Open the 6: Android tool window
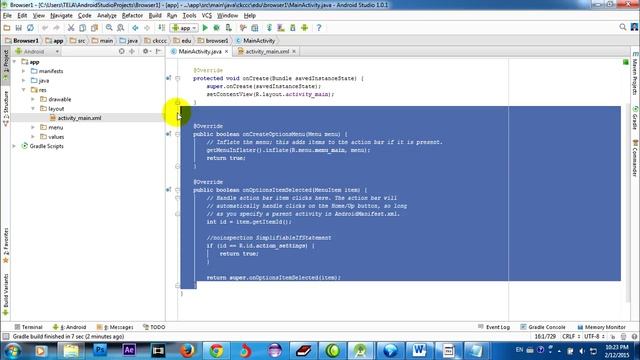Screen dimensions: 640x360 click(x=70, y=327)
